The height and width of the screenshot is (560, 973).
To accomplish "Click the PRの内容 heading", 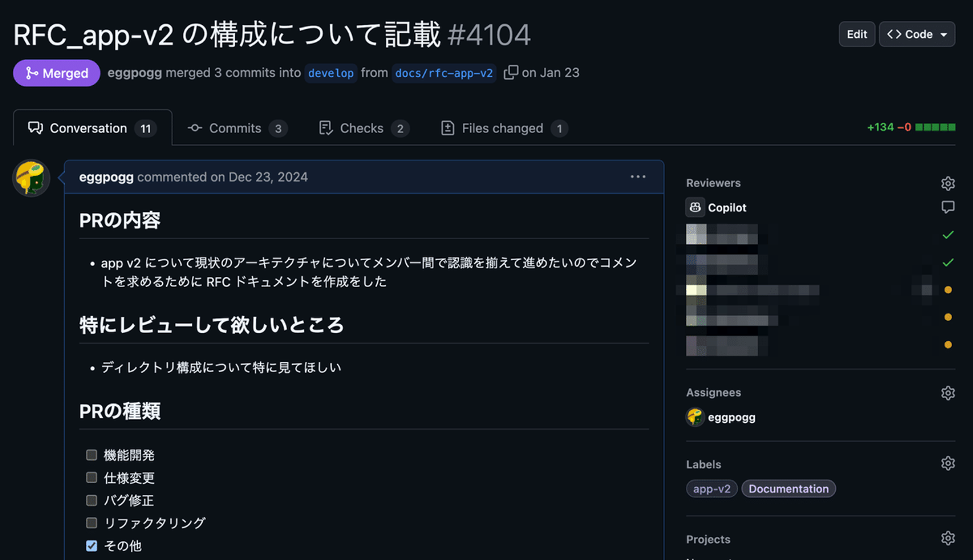I will click(x=120, y=220).
